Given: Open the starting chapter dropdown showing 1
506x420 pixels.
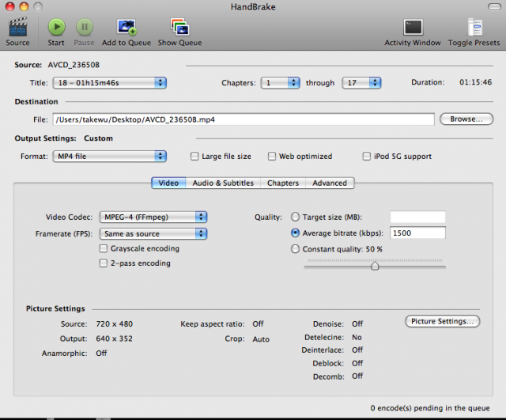Looking at the screenshot, I should tap(280, 83).
